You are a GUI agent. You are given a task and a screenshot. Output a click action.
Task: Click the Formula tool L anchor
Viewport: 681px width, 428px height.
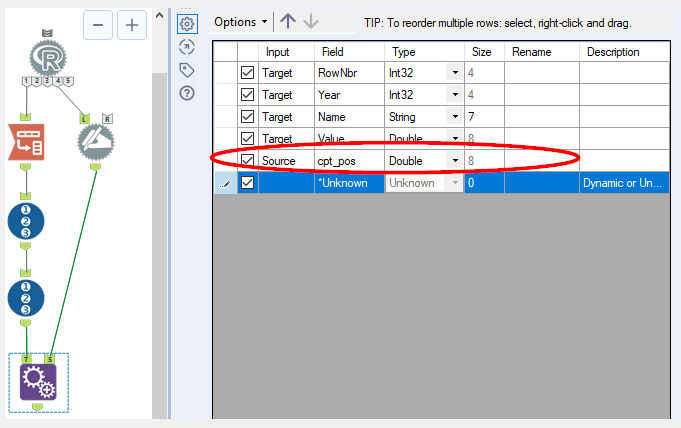coord(85,118)
